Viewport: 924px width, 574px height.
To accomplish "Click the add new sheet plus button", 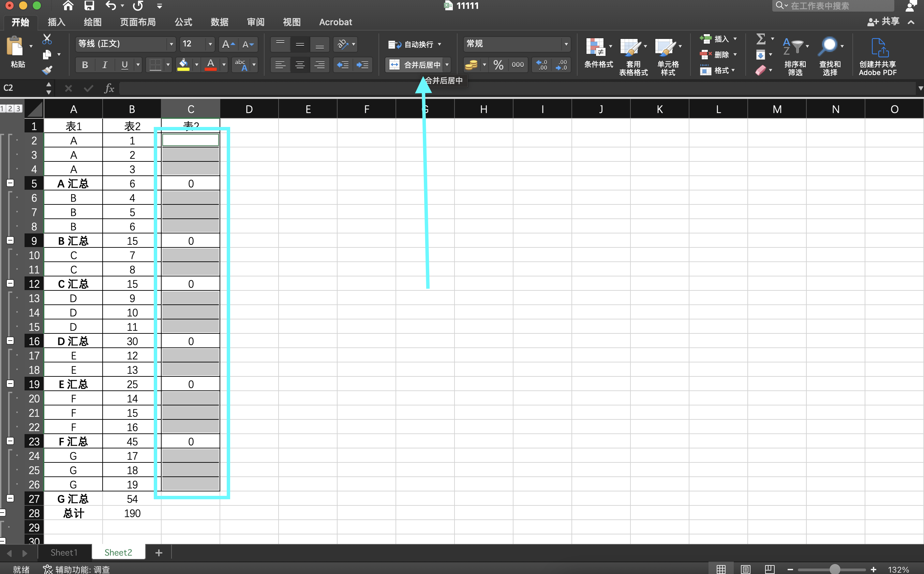I will pos(159,553).
